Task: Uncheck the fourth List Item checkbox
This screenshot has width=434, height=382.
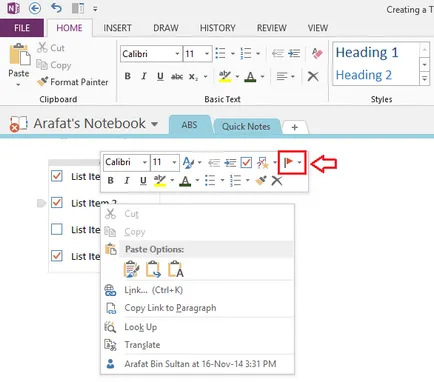Action: point(57,256)
